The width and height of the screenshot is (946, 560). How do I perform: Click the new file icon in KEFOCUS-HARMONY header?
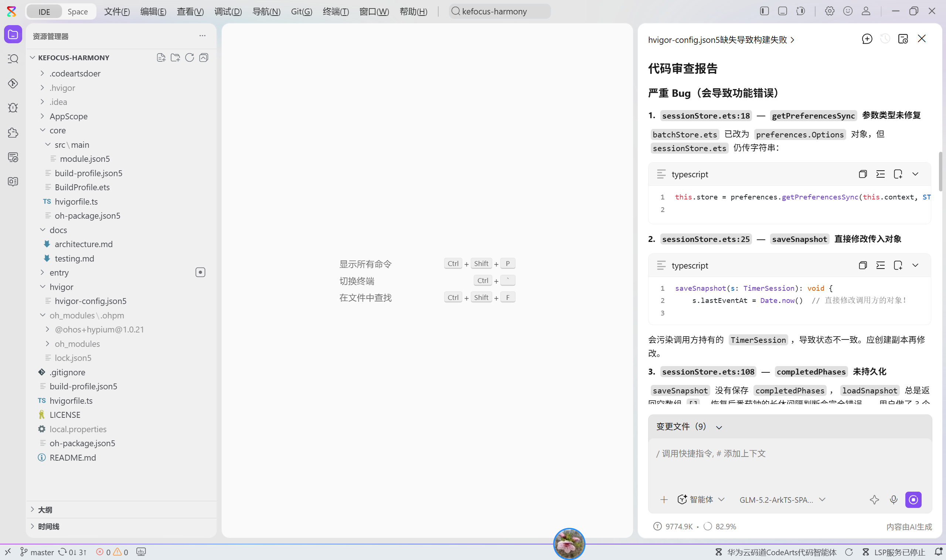[x=161, y=57]
